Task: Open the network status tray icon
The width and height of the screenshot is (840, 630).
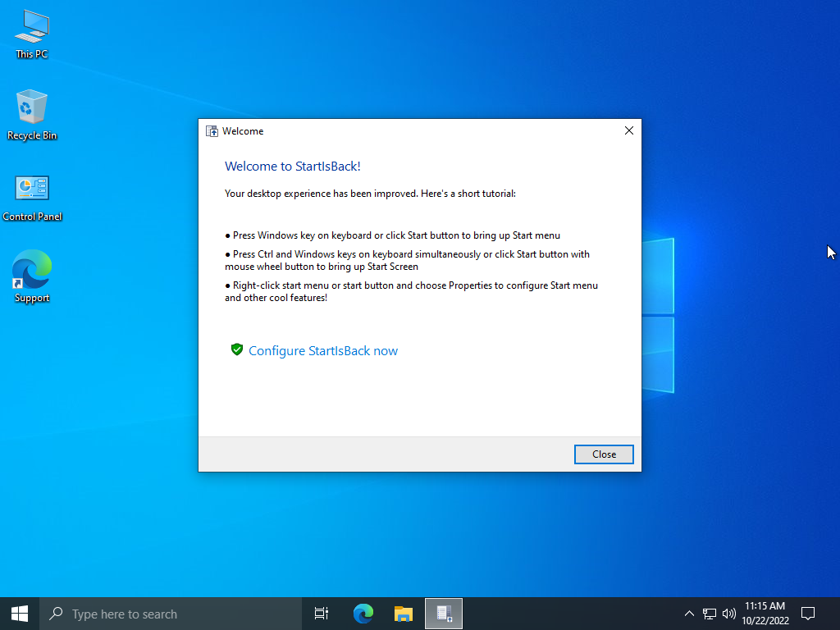Action: pyautogui.click(x=710, y=614)
